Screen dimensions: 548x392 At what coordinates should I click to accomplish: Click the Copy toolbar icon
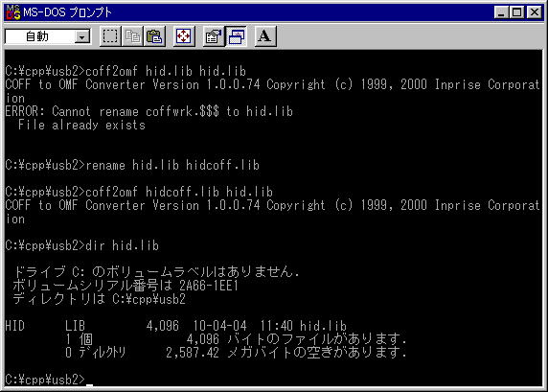pos(132,36)
